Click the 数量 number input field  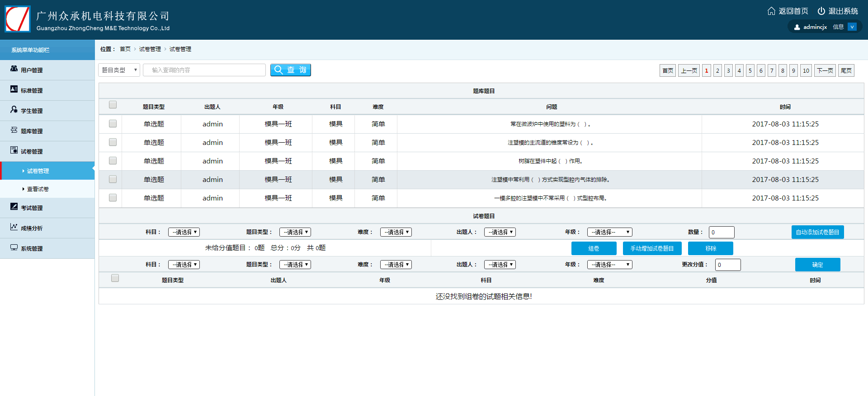pyautogui.click(x=722, y=232)
